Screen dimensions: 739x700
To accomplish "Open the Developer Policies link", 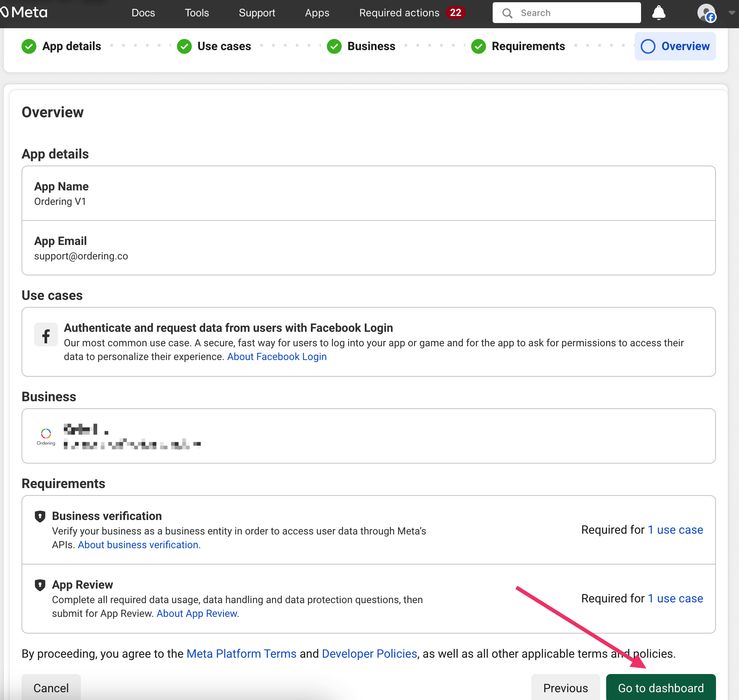I will pyautogui.click(x=369, y=654).
